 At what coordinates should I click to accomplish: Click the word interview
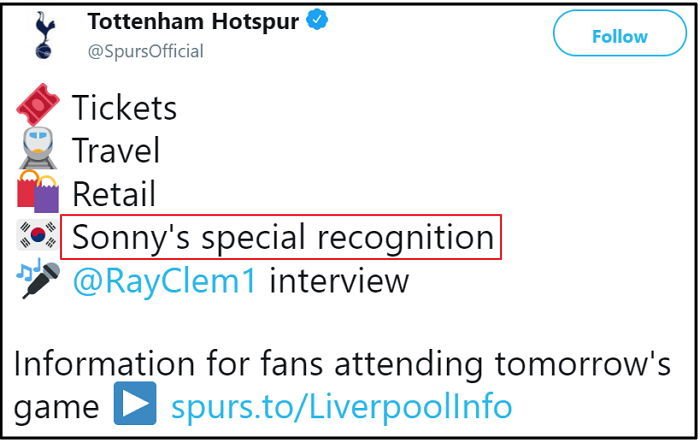coord(339,280)
